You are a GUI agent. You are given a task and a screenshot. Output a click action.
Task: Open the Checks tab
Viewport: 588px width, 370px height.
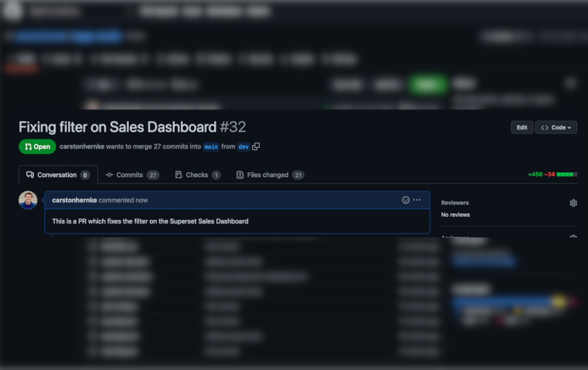[198, 175]
